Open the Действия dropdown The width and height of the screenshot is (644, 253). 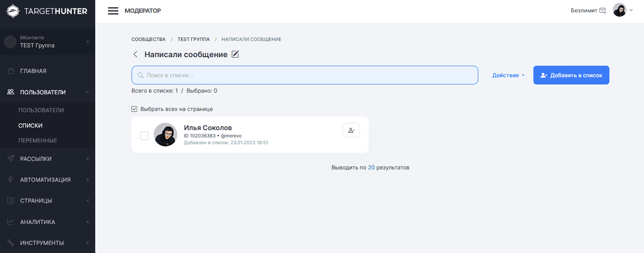tap(508, 76)
